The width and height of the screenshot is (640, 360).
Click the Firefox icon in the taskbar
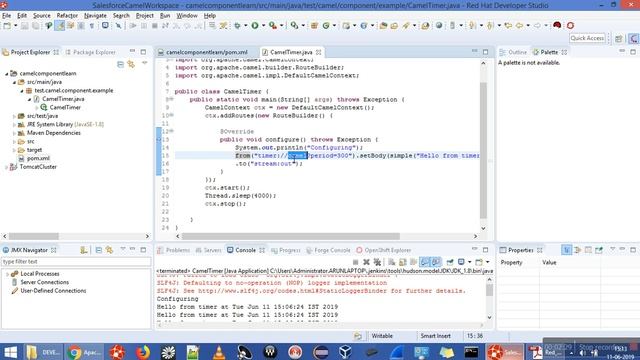pyautogui.click(x=142, y=352)
